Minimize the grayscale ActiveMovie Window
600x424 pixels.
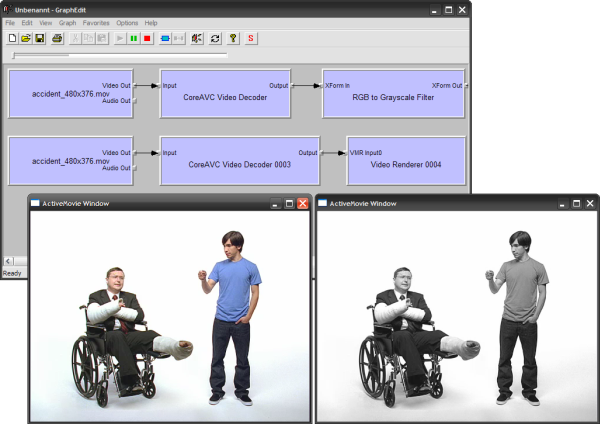point(562,204)
